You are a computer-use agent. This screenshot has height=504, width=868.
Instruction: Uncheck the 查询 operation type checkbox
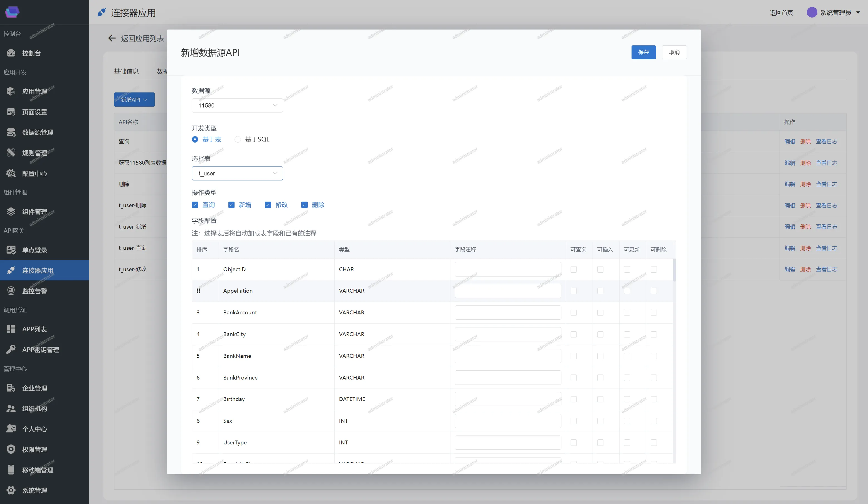tap(195, 205)
